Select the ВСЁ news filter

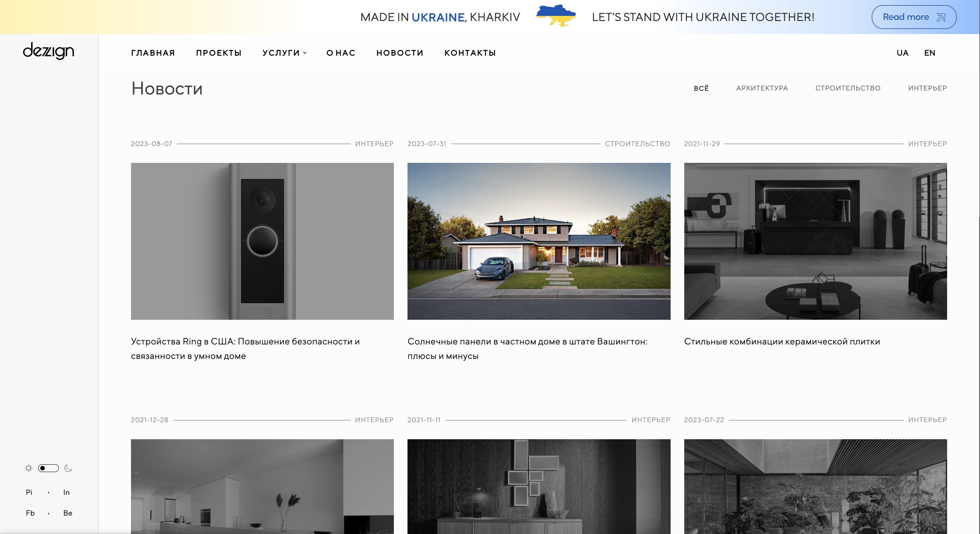[701, 88]
